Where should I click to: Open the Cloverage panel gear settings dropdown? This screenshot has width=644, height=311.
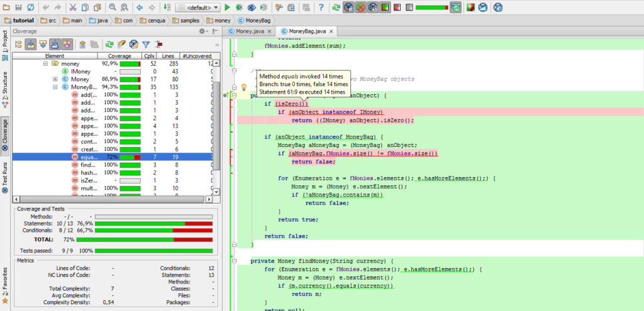click(203, 31)
